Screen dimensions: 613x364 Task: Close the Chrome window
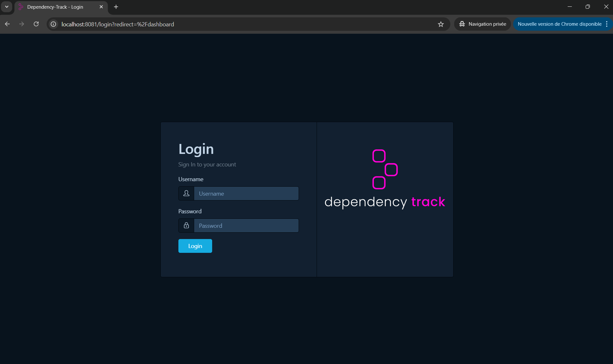click(606, 7)
